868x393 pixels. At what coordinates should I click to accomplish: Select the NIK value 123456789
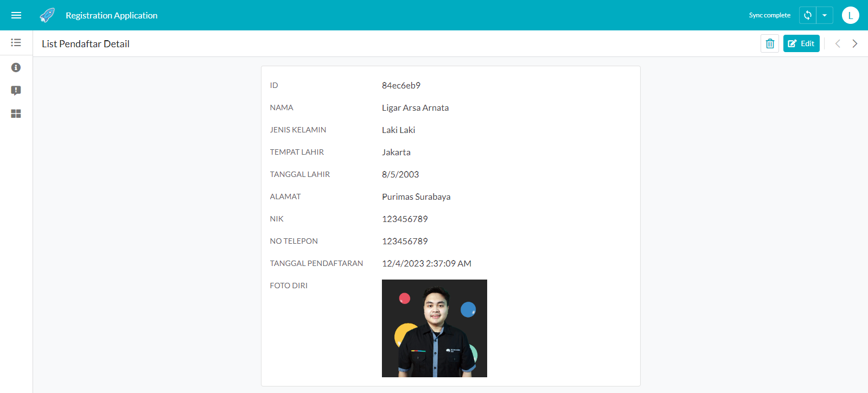[405, 219]
